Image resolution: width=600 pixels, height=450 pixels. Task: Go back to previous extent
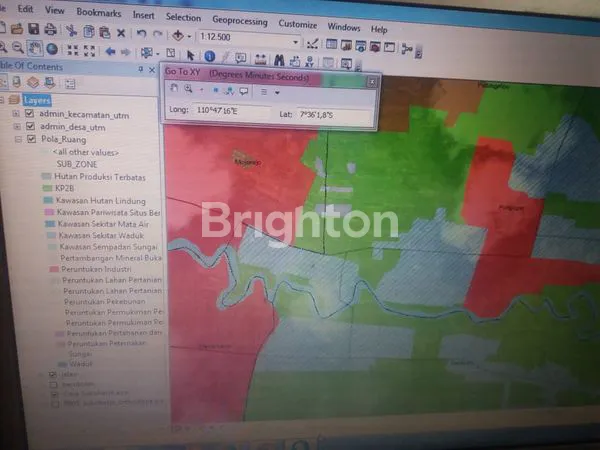(110, 51)
